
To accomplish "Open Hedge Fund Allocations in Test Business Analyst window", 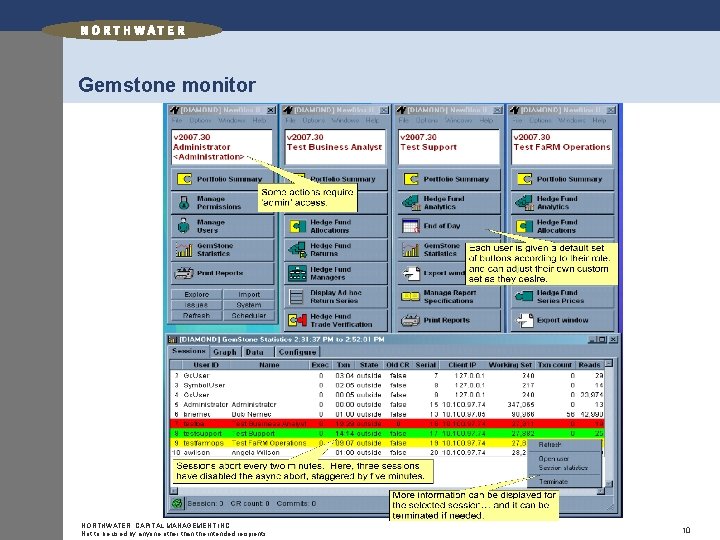I will [x=336, y=226].
